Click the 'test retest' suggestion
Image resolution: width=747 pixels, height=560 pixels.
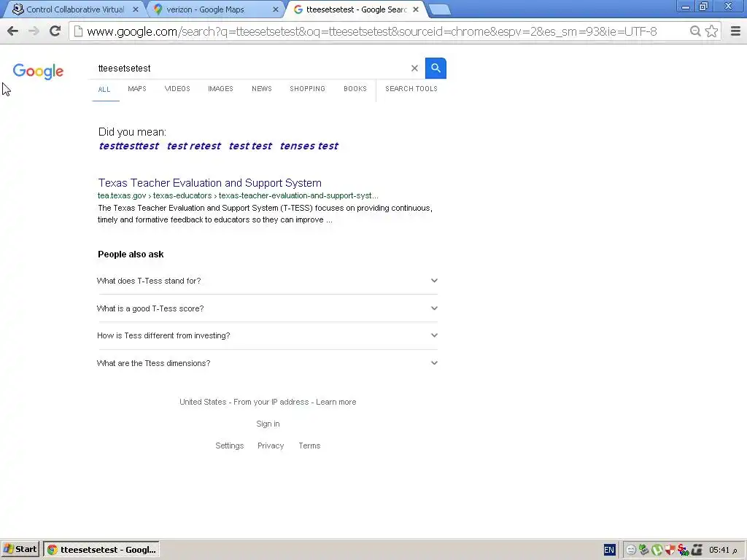[194, 146]
